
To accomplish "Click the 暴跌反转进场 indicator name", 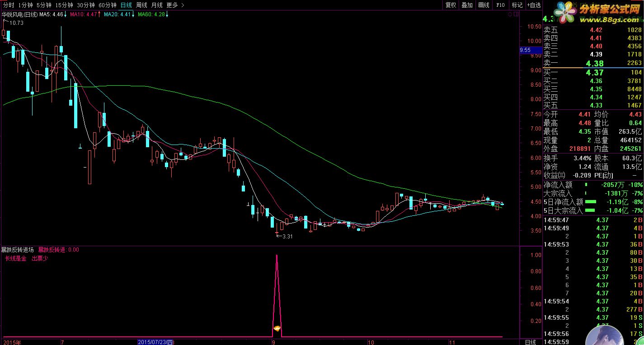I will point(17,249).
